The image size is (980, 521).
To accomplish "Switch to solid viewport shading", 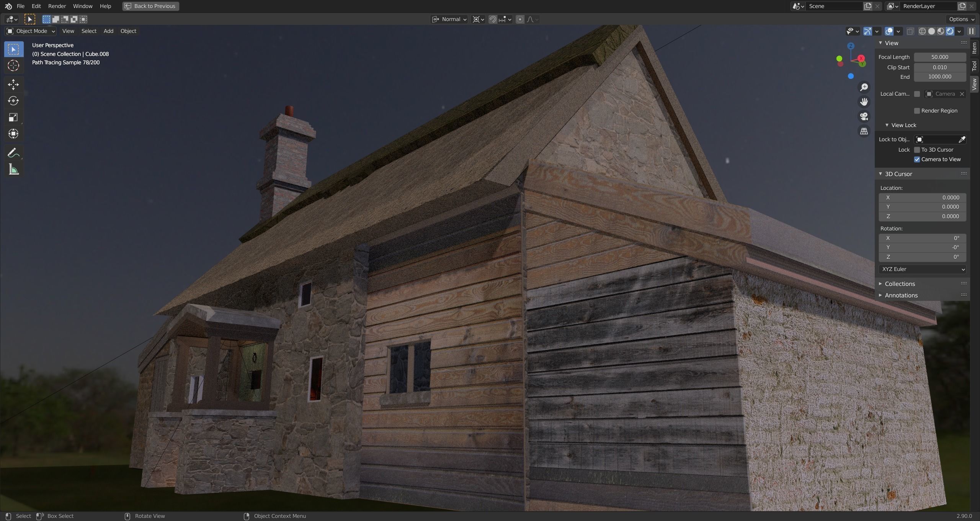I will click(931, 31).
